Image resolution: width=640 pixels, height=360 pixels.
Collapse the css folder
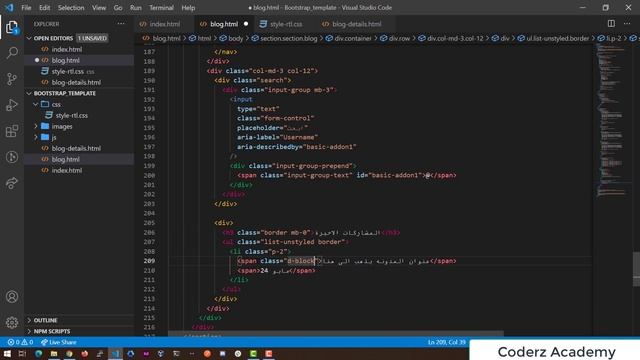click(x=36, y=104)
